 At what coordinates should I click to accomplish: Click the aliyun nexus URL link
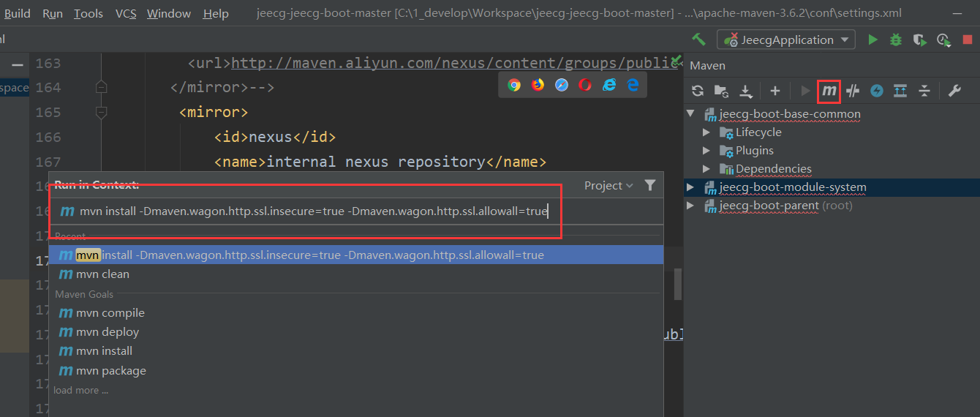click(455, 63)
